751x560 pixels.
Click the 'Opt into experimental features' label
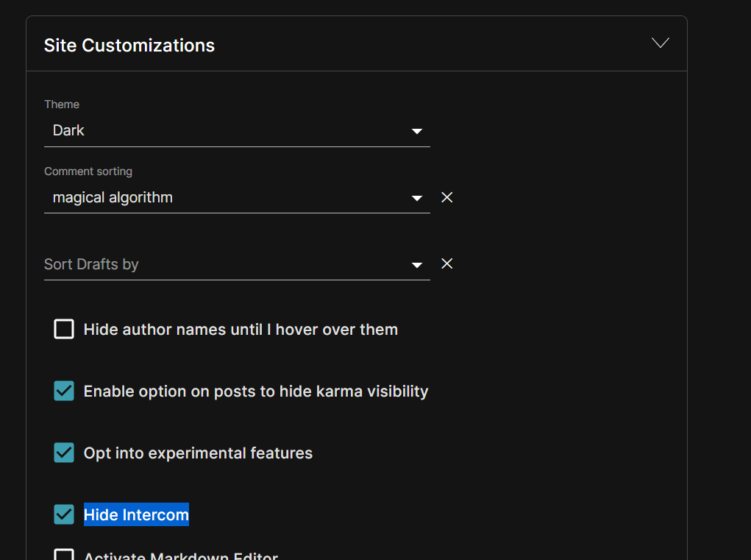click(x=198, y=453)
